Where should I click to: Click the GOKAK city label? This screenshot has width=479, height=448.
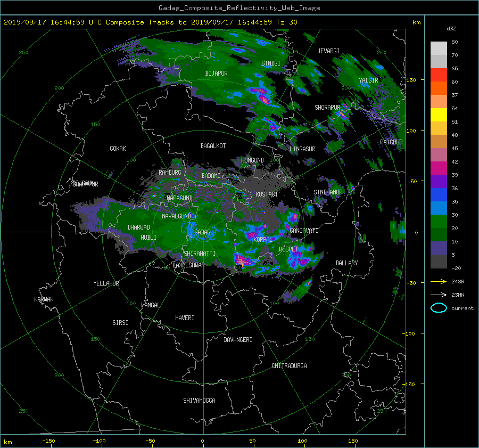[118, 149]
